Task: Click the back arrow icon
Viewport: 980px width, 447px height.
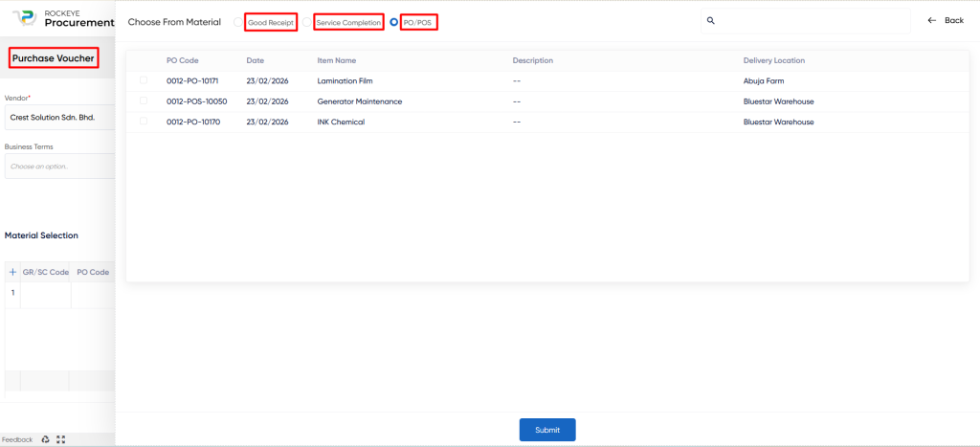Action: coord(932,20)
